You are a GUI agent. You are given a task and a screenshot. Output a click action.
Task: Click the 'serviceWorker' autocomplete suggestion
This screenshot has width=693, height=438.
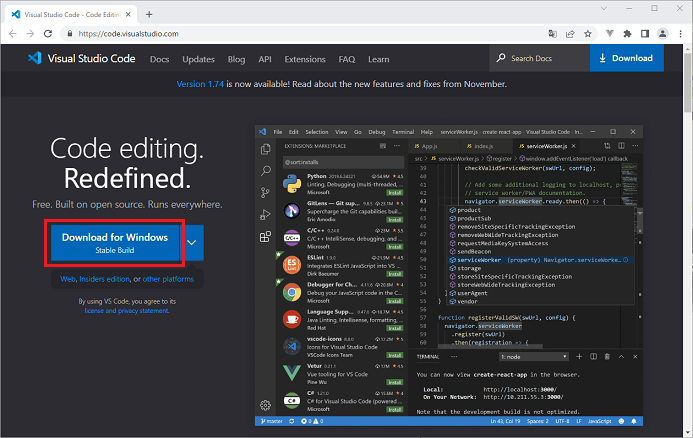(540, 260)
